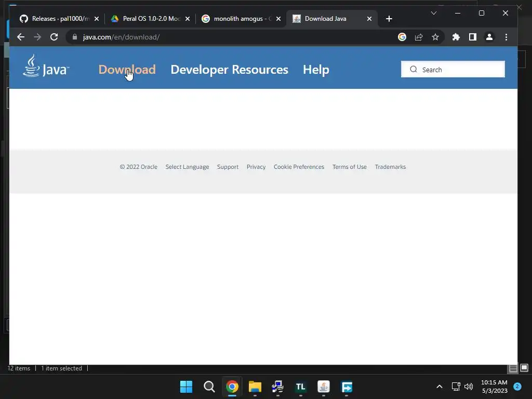Close the monolith amogus tab

click(278, 19)
